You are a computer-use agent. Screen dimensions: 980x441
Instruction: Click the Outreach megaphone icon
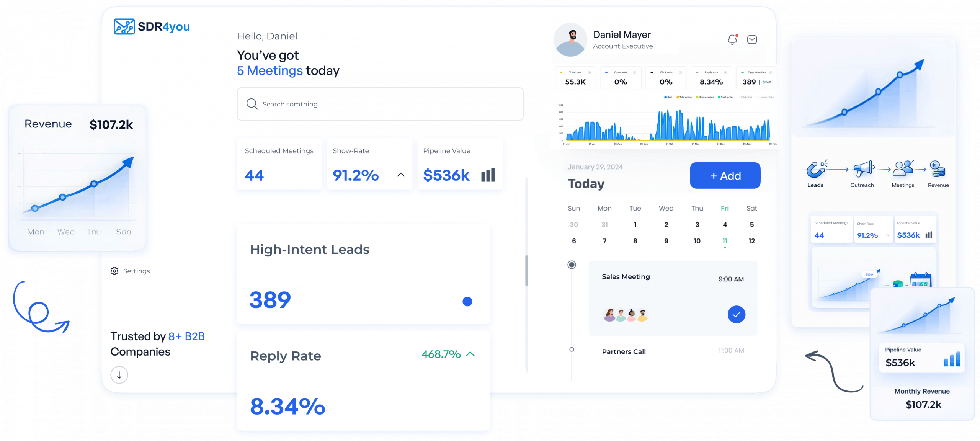(863, 168)
